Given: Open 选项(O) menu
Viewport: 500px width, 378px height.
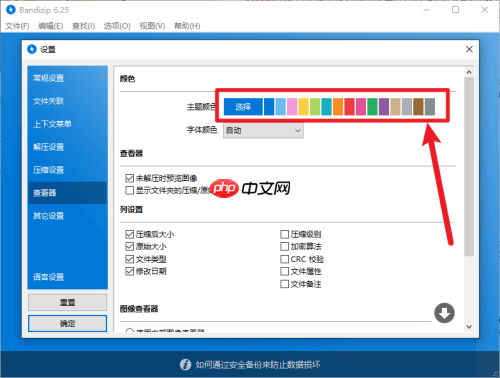Looking at the screenshot, I should [x=117, y=26].
